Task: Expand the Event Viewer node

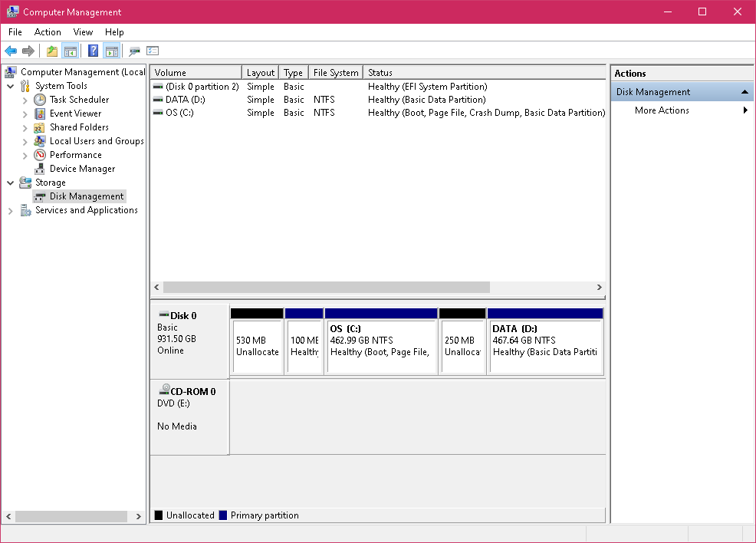Action: 25,114
